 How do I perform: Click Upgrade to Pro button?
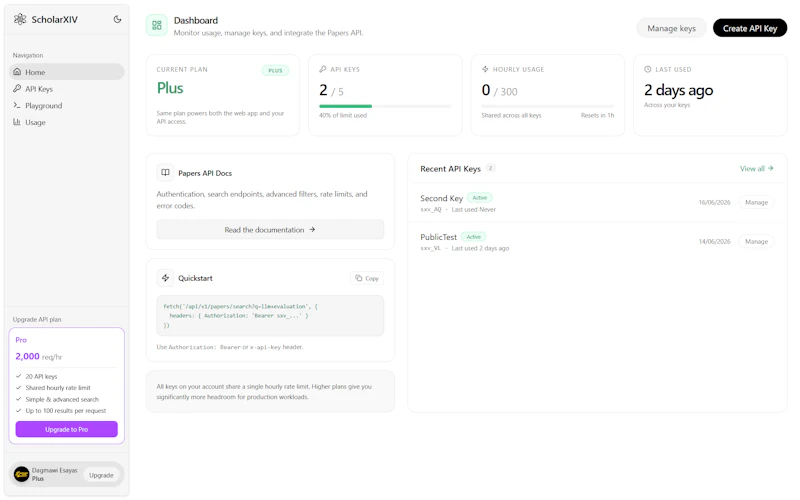(x=66, y=429)
